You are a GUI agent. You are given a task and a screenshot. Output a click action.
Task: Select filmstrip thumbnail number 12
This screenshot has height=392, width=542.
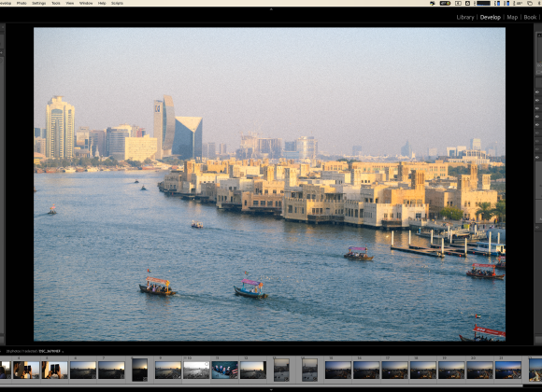point(253,370)
